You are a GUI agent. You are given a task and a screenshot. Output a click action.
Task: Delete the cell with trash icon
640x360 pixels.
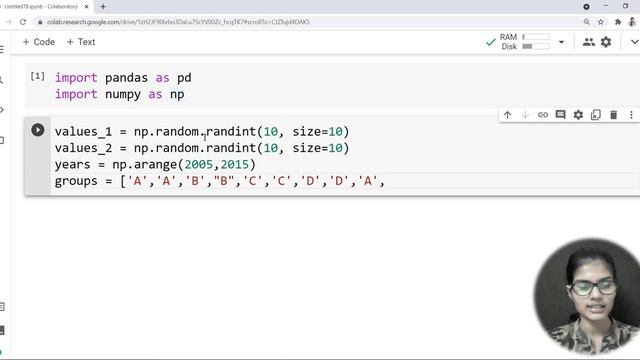[613, 115]
